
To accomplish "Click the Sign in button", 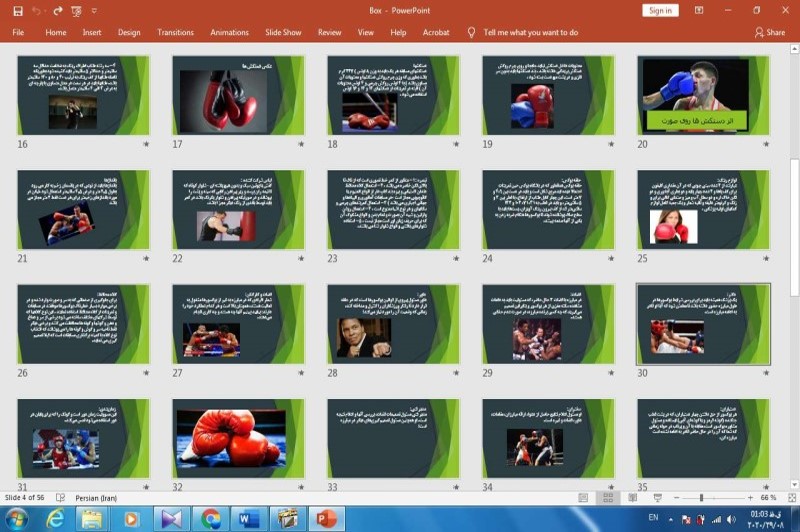I will [660, 10].
